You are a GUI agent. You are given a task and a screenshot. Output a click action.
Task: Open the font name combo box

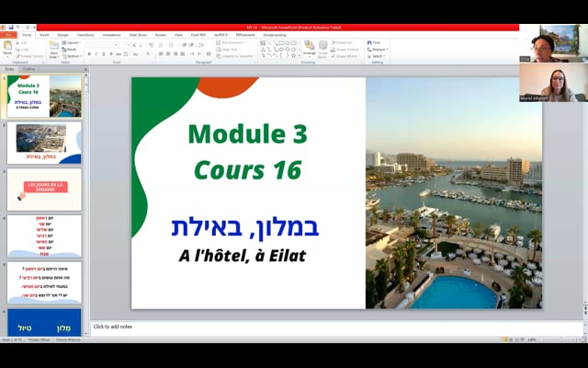[x=102, y=45]
